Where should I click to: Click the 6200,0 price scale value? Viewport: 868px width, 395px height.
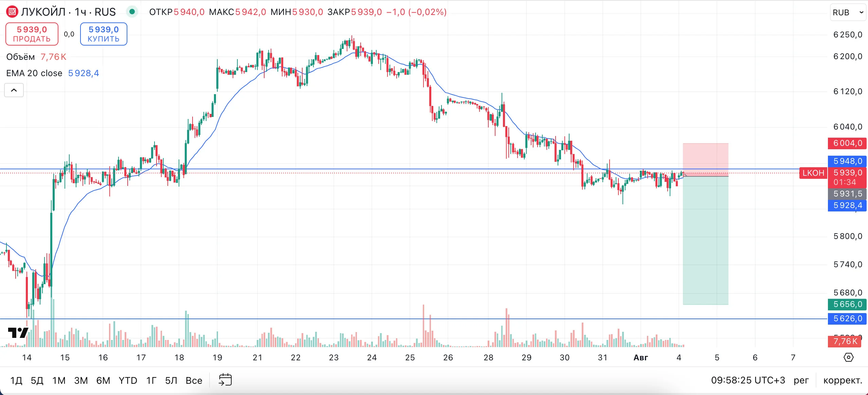coord(848,56)
